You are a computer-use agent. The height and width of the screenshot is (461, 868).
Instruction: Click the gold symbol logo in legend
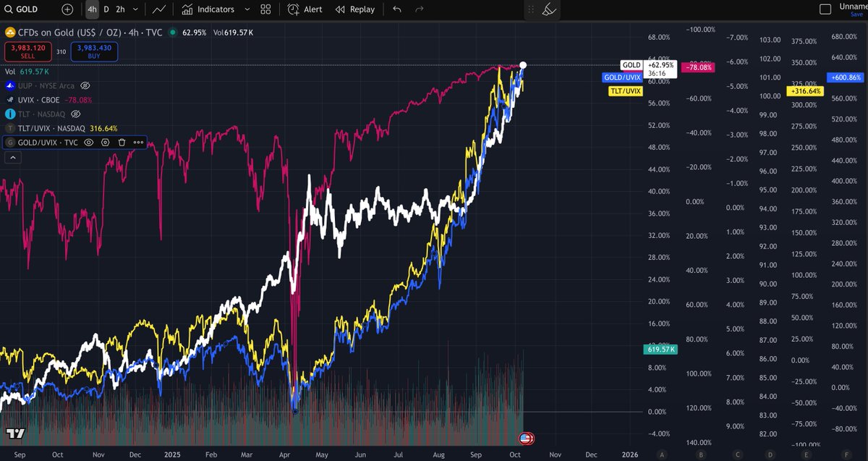(11, 33)
